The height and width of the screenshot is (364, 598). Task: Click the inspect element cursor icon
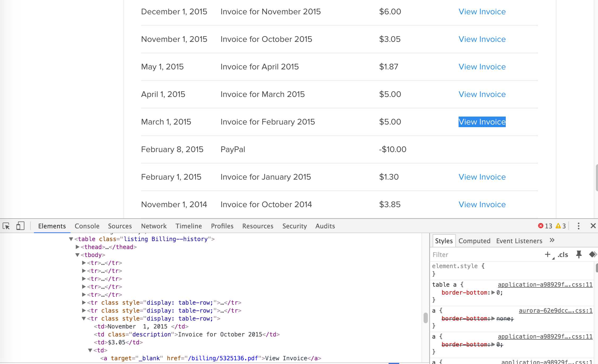coord(6,226)
